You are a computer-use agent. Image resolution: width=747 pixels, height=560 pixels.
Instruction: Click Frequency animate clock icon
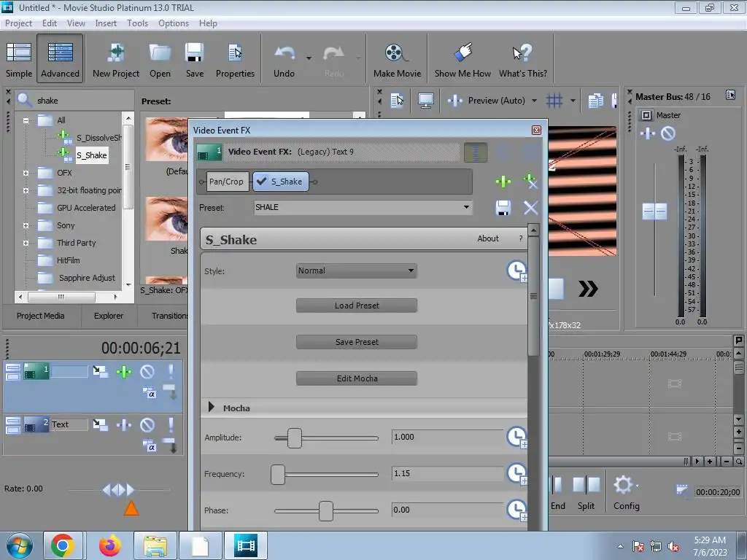click(517, 473)
